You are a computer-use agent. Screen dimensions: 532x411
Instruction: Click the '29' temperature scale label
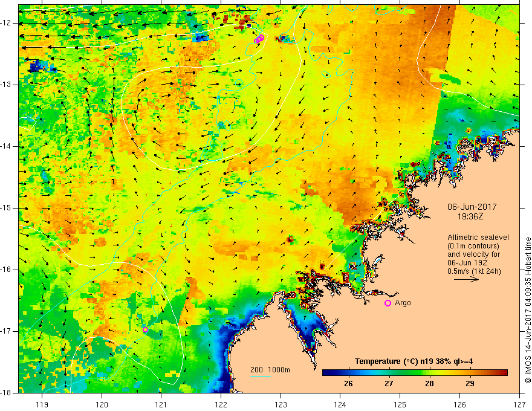(x=470, y=384)
